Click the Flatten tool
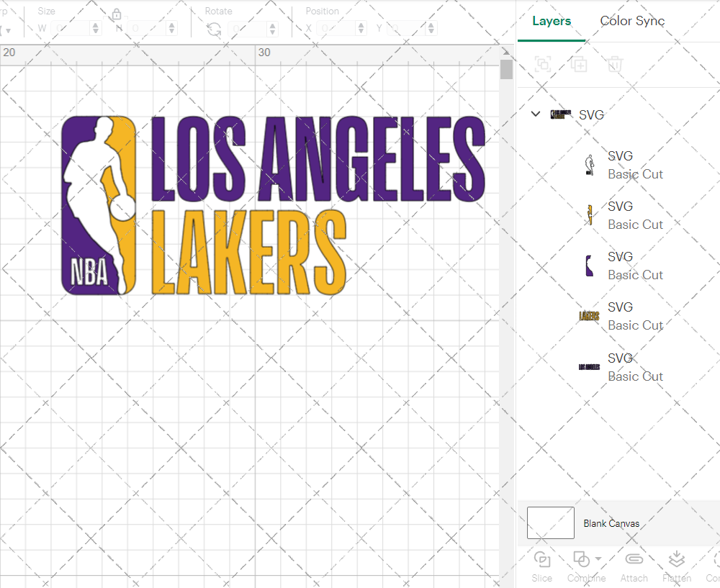720x588 pixels. [676, 567]
